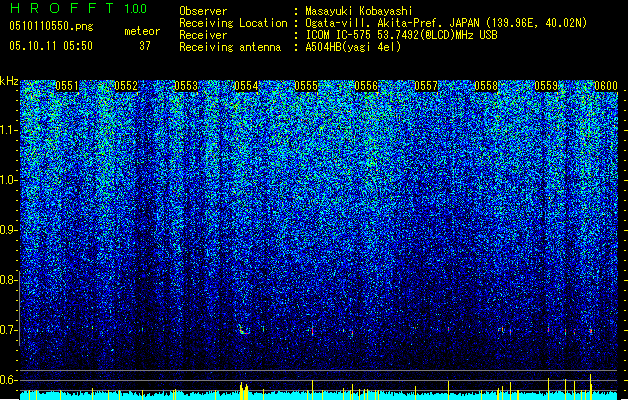Click the 'Receiving Location' label
This screenshot has width=629, height=400.
coord(233,23)
